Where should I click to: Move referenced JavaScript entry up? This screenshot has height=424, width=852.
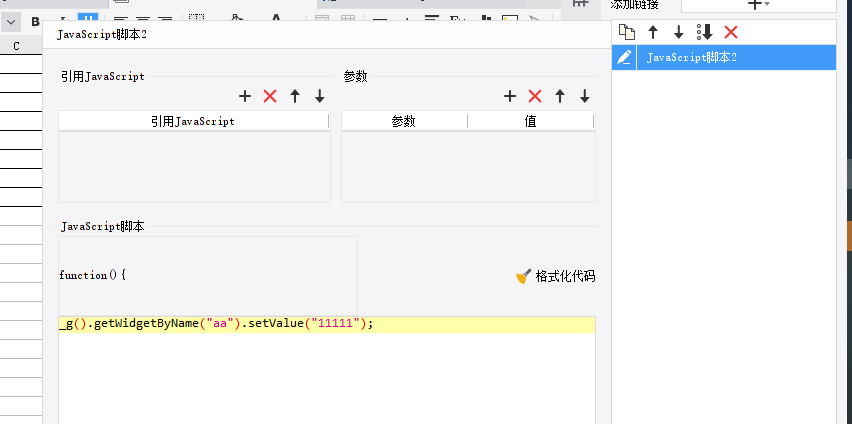295,96
